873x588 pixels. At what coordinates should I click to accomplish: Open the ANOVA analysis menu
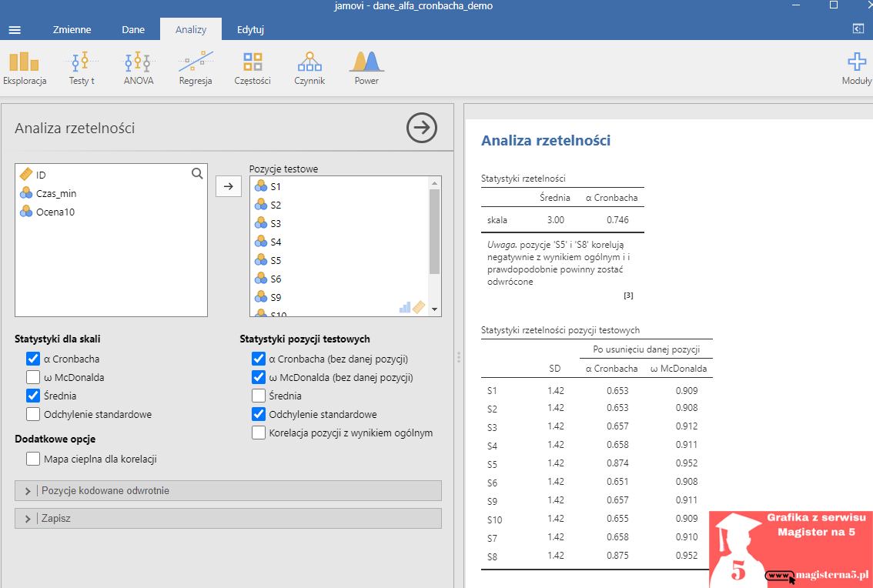(139, 68)
